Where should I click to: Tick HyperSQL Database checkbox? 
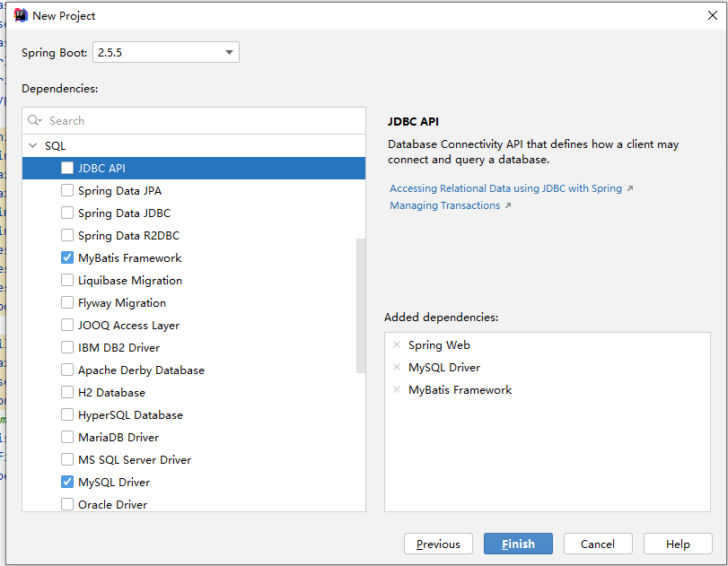pyautogui.click(x=67, y=414)
